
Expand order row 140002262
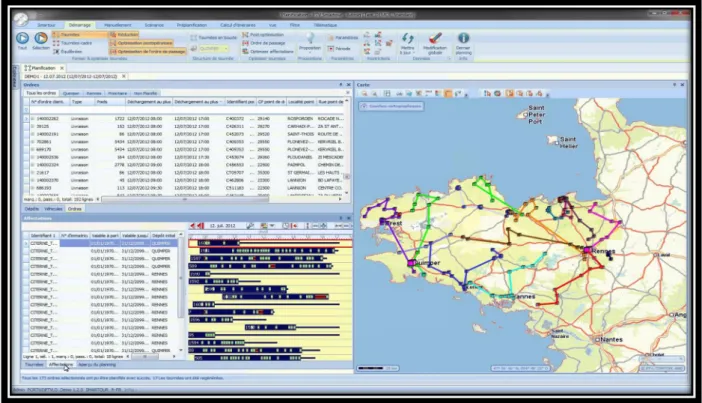coord(33,119)
